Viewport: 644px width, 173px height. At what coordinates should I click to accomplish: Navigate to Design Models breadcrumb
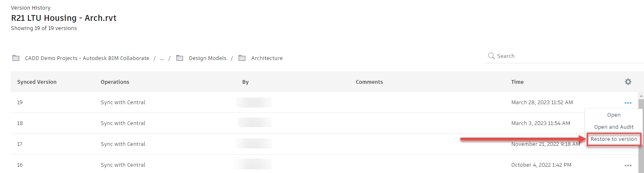click(207, 58)
